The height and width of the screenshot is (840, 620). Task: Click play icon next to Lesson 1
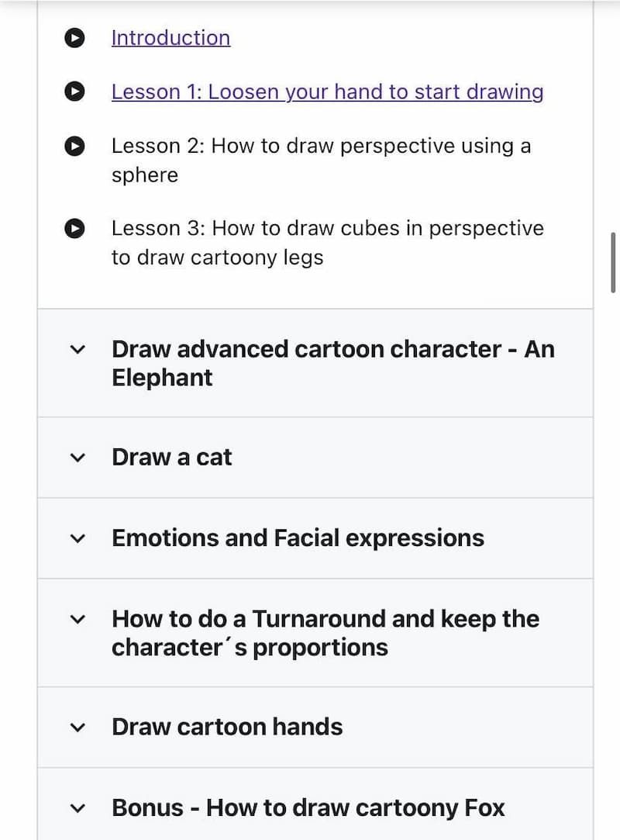pyautogui.click(x=74, y=92)
